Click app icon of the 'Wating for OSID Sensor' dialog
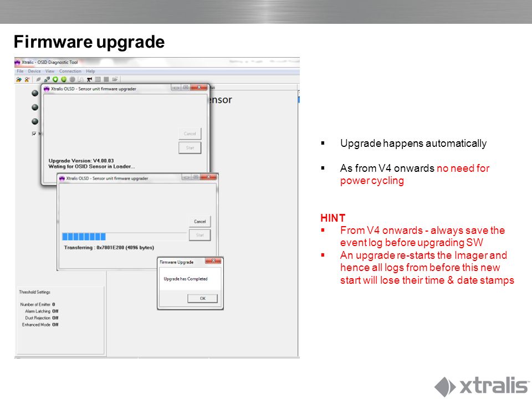Screen dimensions: 532x399 47,89
